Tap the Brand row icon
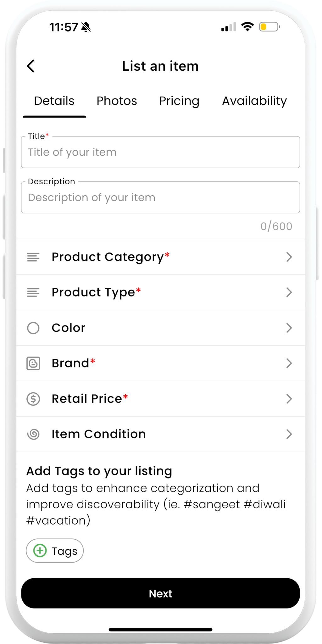This screenshot has width=322, height=644. point(33,364)
